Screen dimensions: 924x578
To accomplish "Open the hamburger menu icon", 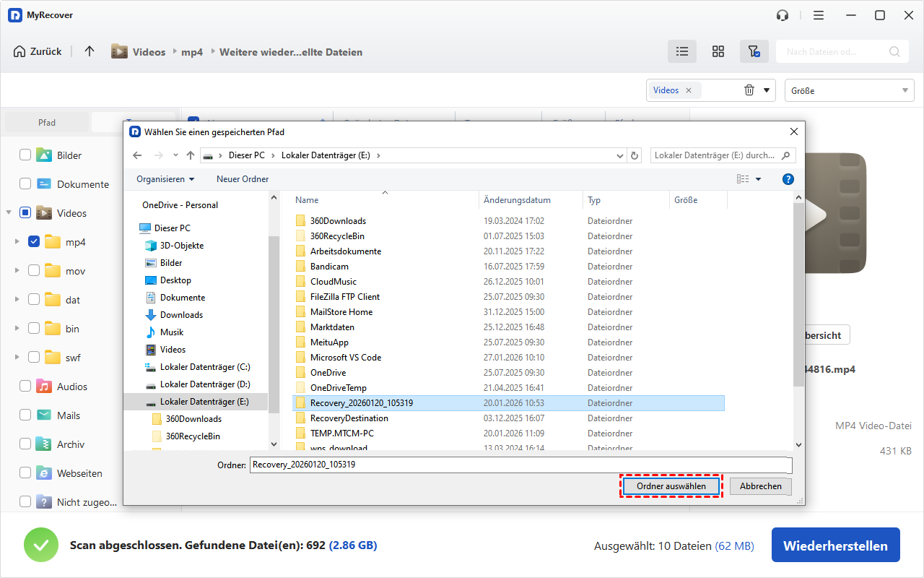I will [819, 15].
